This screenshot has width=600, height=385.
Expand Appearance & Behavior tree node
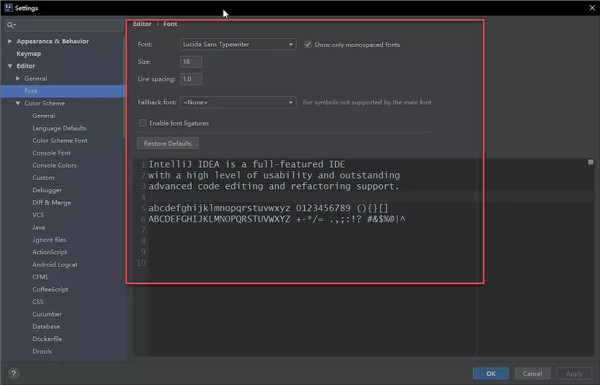pyautogui.click(x=10, y=41)
